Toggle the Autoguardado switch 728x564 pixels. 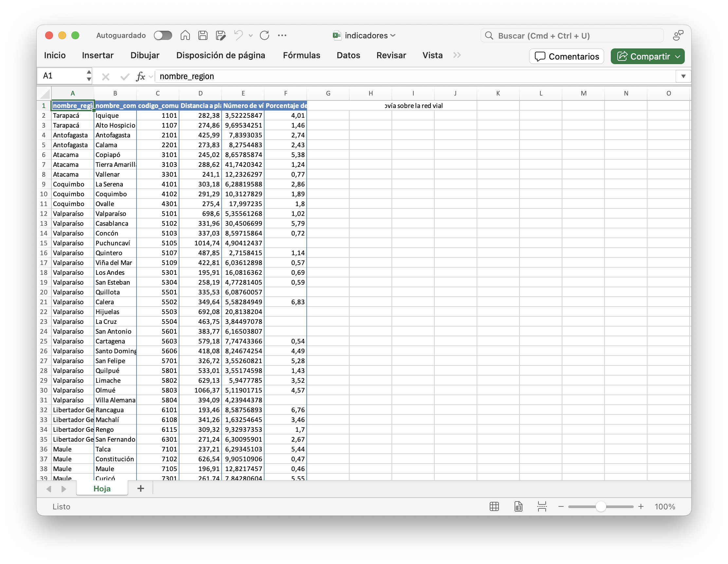(x=163, y=35)
